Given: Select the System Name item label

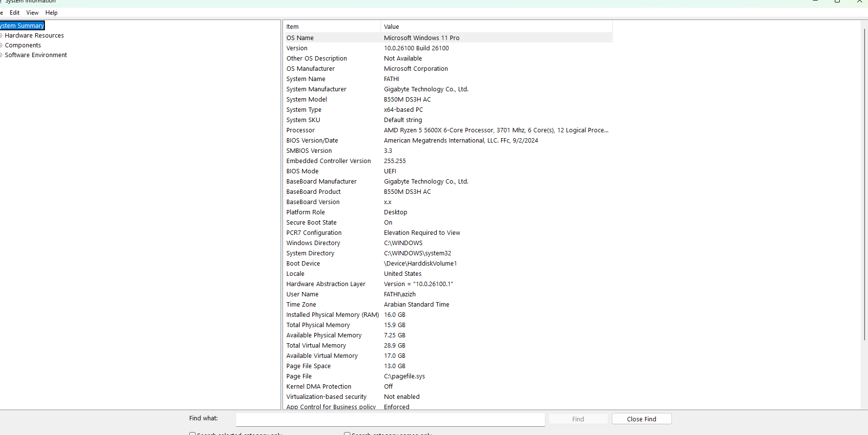Looking at the screenshot, I should pyautogui.click(x=306, y=79).
